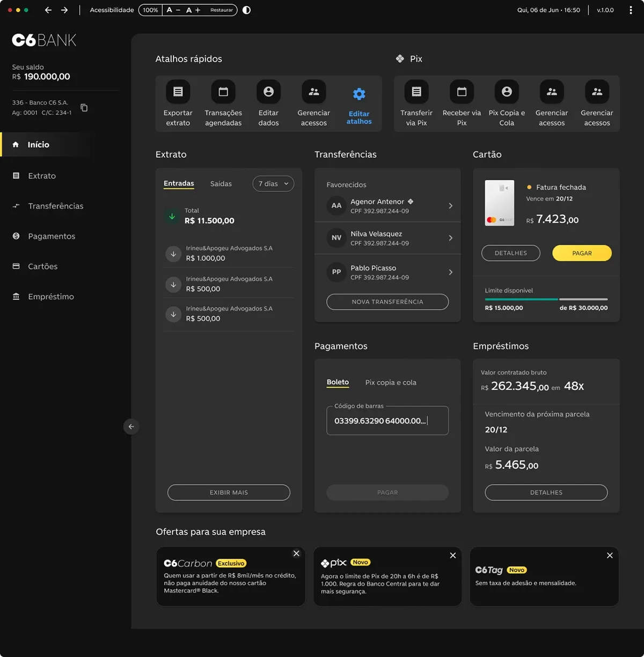
Task: Open the three-dot options menu
Action: (631, 10)
